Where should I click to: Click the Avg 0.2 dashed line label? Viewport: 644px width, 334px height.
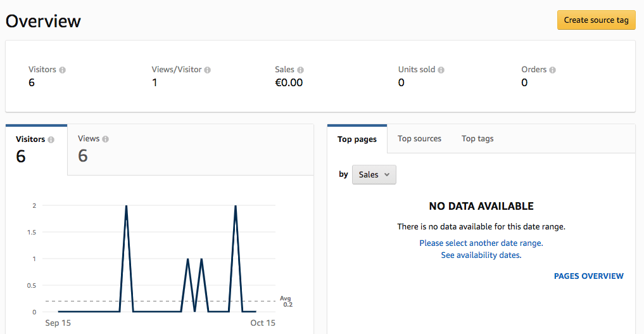coord(286,301)
